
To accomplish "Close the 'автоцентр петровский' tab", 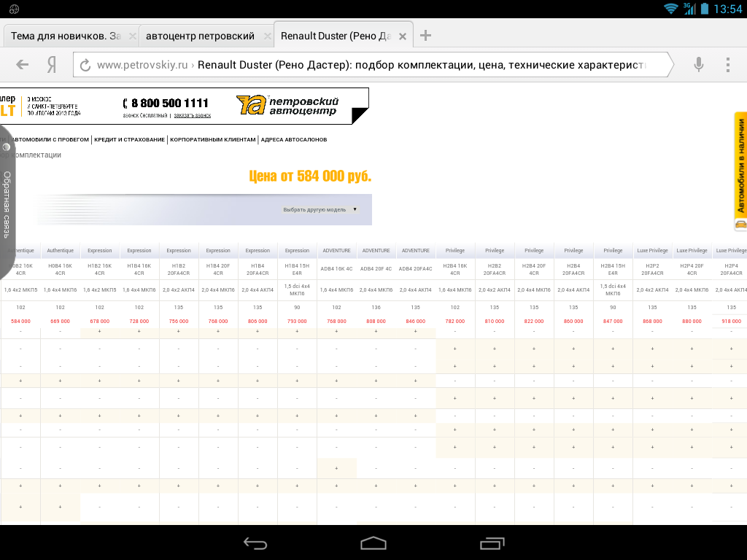I will [x=268, y=36].
